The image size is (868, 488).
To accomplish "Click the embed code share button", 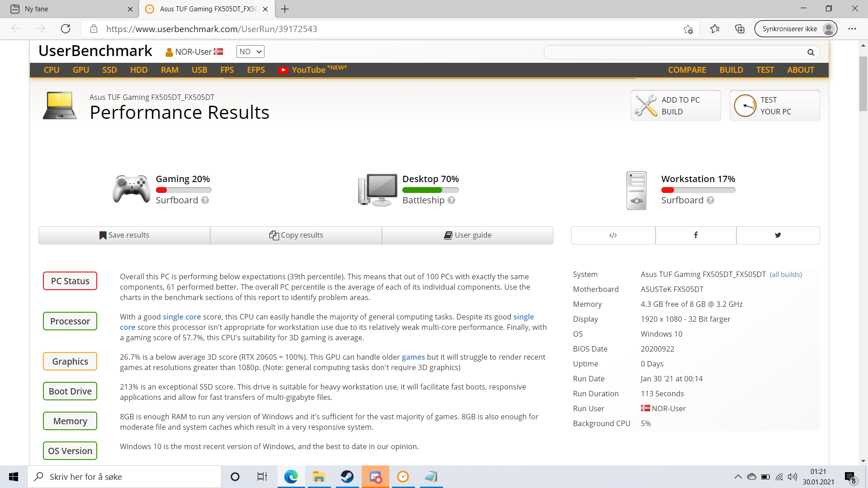I will tap(613, 235).
